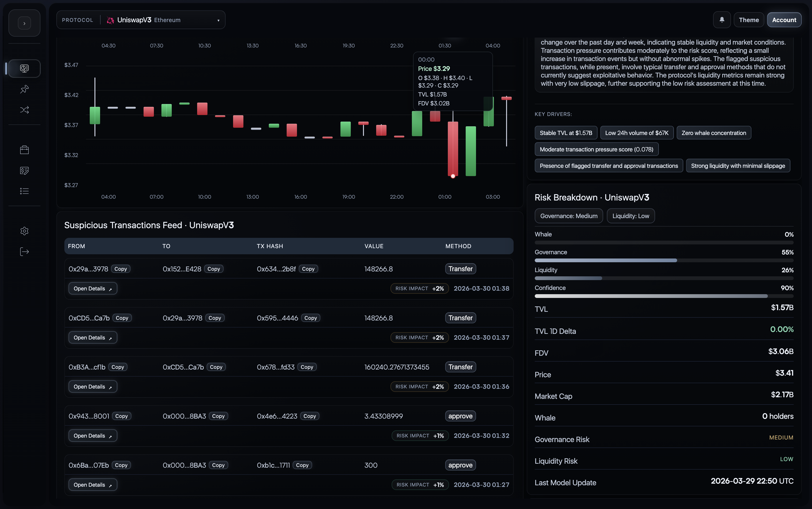Copy the 0x29a...3978 sender address in first row
812x509 pixels.
[121, 269]
